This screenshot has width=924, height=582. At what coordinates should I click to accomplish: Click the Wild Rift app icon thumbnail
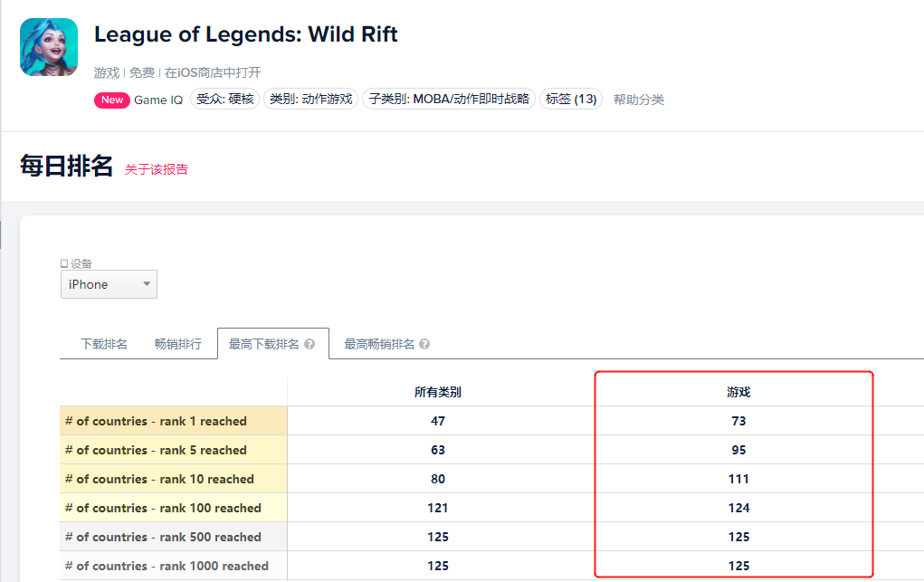coord(49,47)
